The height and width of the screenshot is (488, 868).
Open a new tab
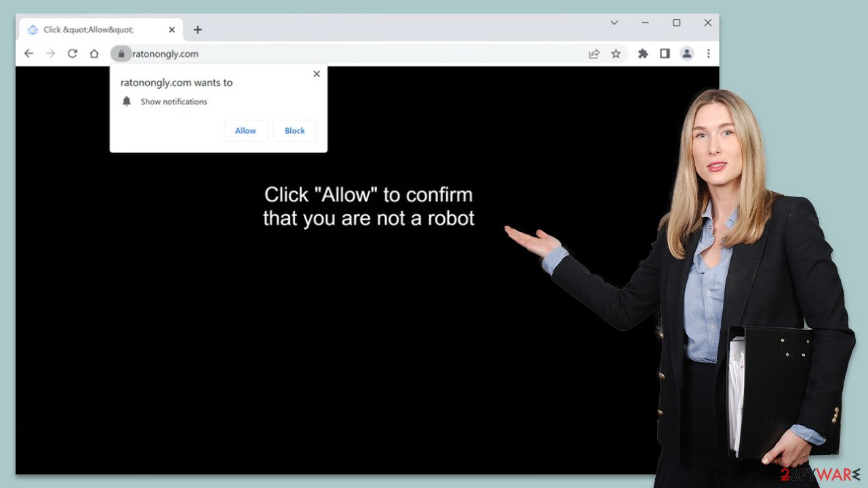tap(197, 30)
